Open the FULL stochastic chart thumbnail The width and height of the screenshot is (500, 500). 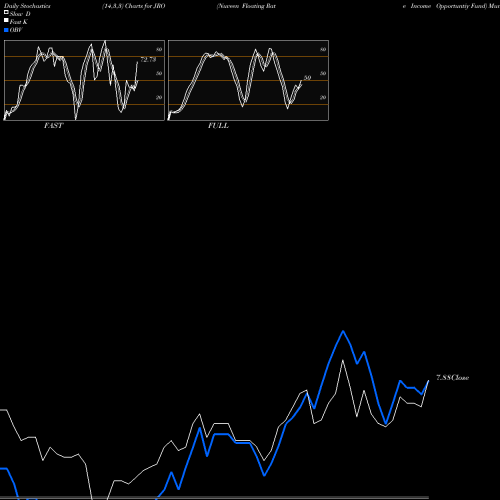[248, 80]
